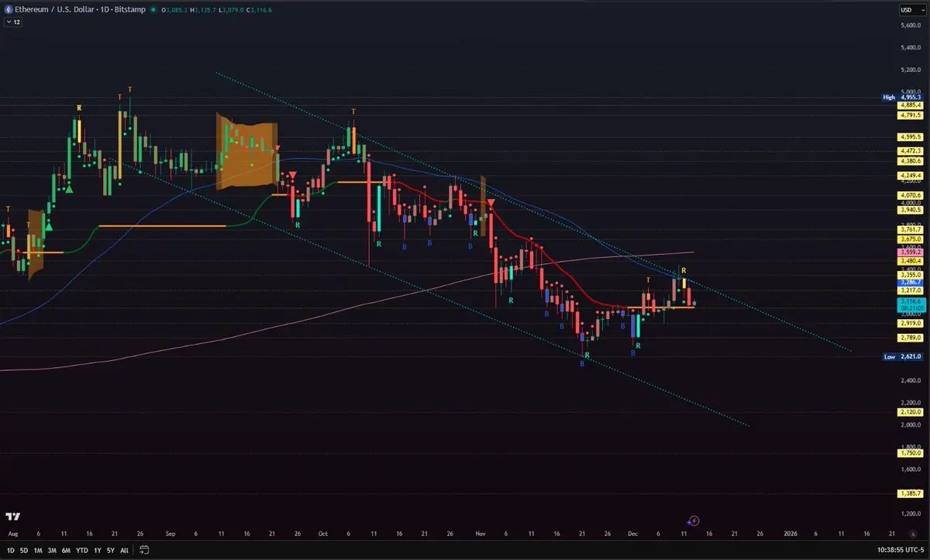Click the Sep label on time axis

tap(170, 534)
